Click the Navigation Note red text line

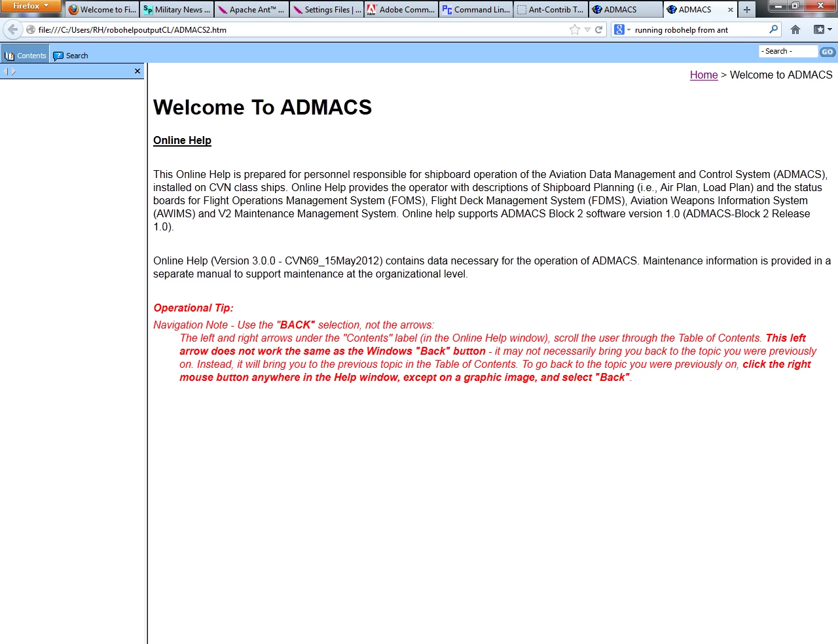click(293, 325)
